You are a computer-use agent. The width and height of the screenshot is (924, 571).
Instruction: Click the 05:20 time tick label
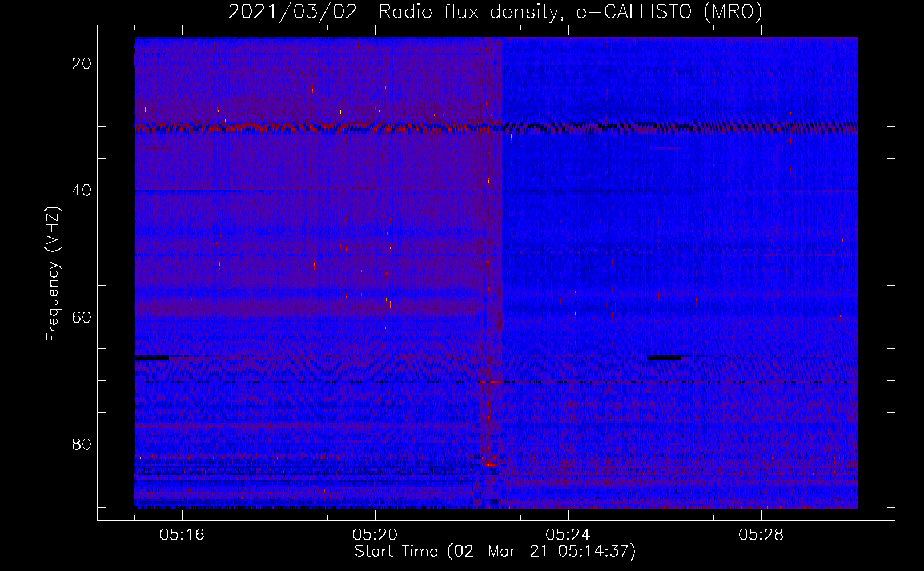coord(375,535)
